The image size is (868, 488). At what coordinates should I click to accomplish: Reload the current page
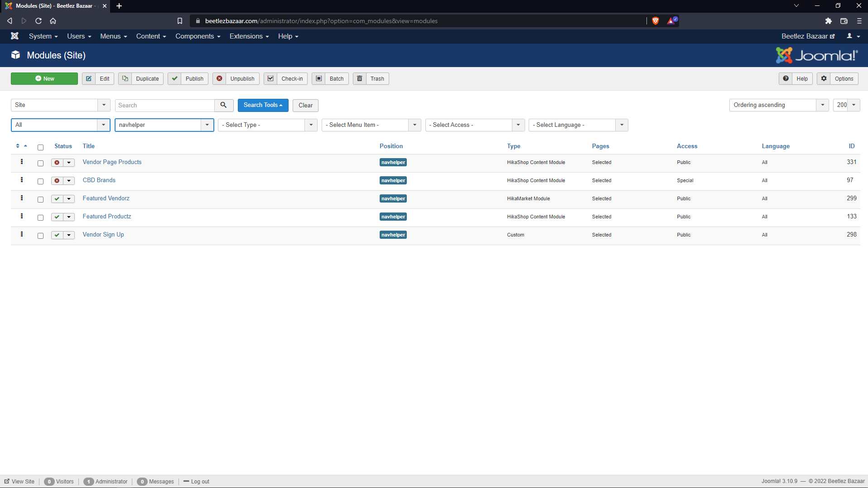click(x=39, y=21)
